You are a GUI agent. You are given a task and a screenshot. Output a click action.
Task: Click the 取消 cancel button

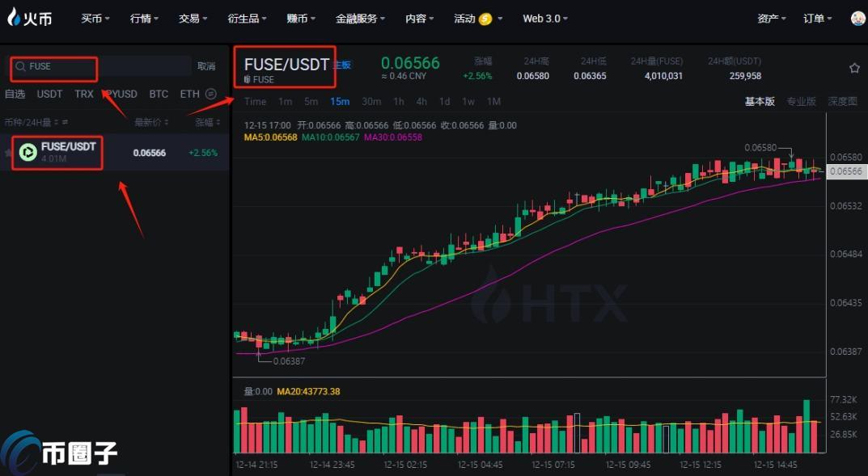click(206, 66)
